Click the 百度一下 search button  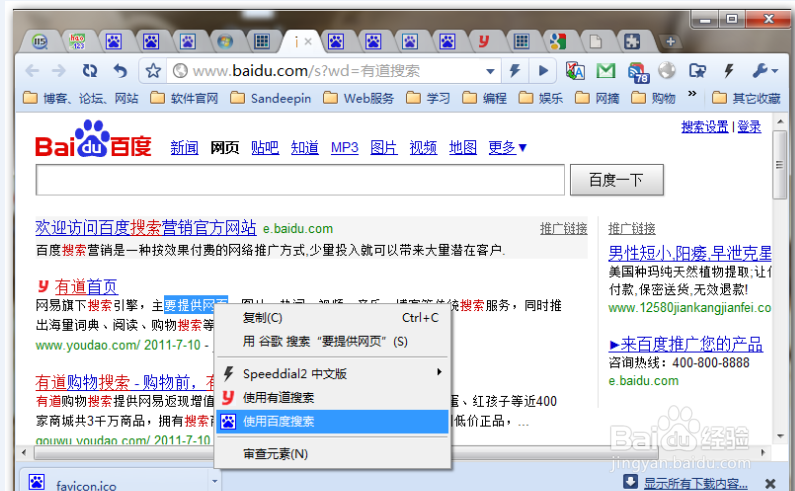[x=617, y=180]
